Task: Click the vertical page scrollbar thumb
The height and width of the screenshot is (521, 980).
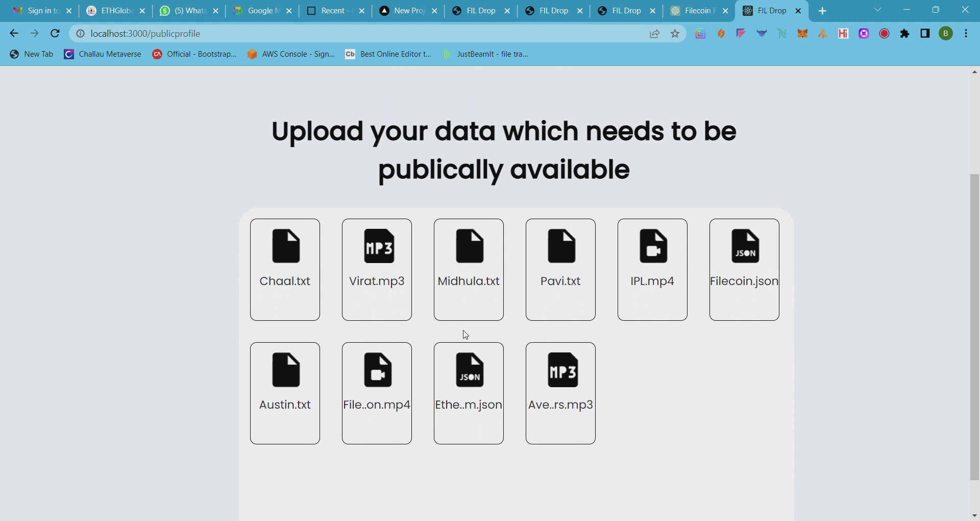Action: tap(974, 327)
